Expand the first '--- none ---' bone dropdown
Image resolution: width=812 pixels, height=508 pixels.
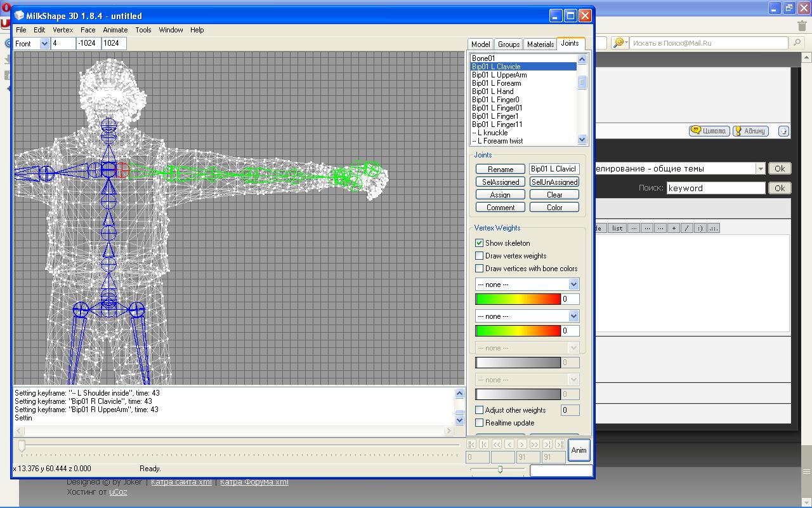click(x=573, y=284)
